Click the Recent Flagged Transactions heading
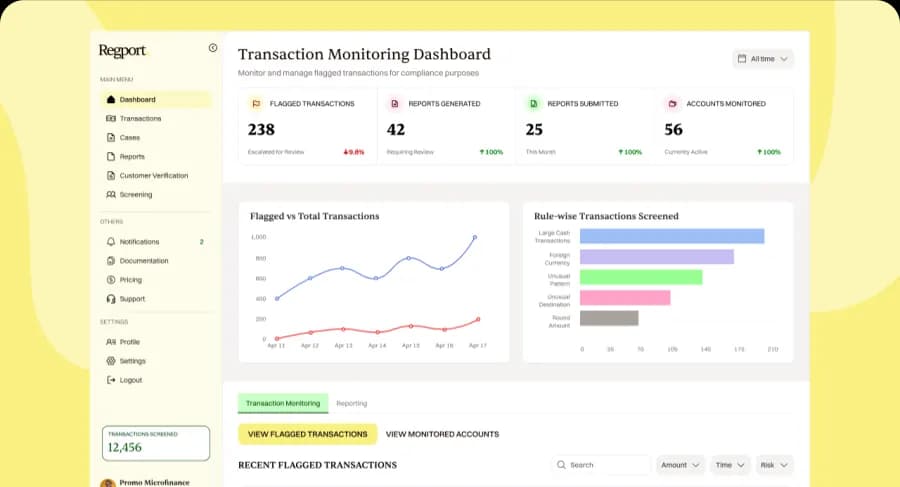This screenshot has width=900, height=487. [317, 465]
